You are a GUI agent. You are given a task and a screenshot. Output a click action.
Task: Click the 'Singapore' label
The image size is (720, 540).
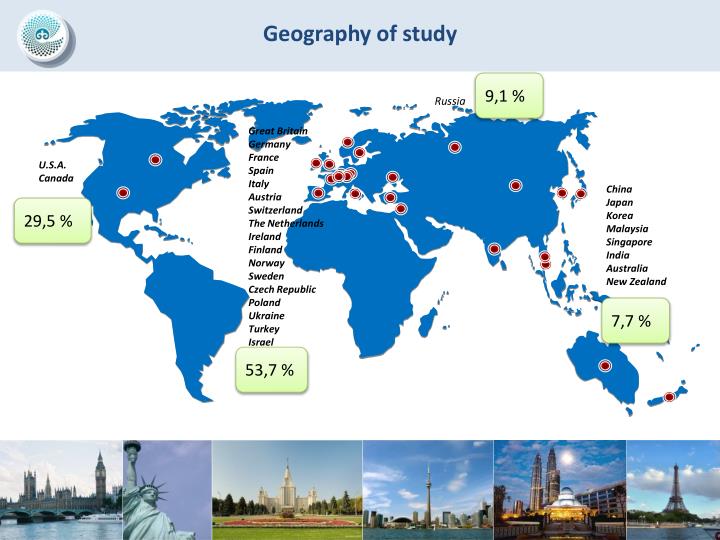click(x=629, y=242)
